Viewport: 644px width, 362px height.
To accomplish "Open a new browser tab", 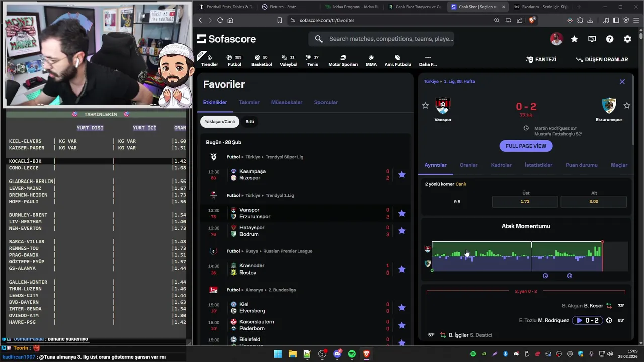I will 579,7.
